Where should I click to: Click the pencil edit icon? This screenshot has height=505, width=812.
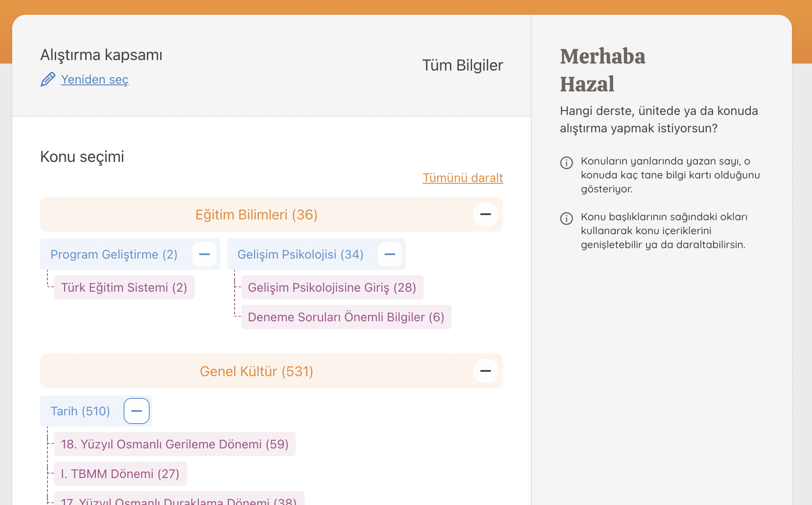point(48,79)
